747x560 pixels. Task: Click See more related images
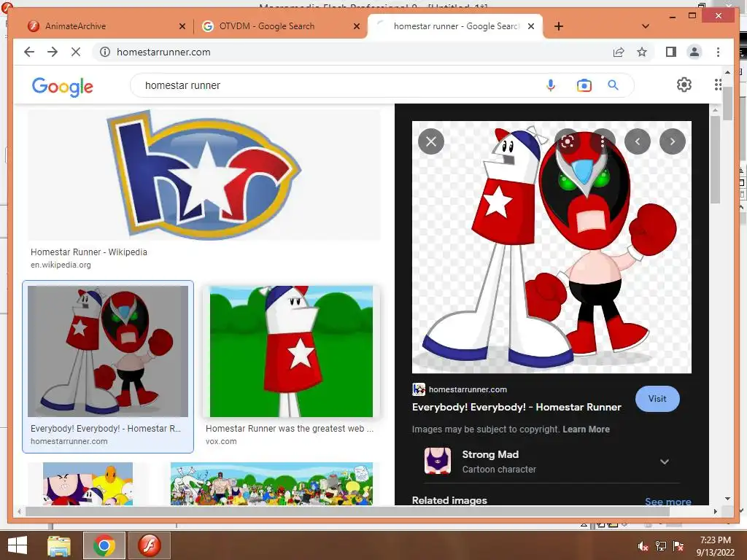(x=668, y=502)
